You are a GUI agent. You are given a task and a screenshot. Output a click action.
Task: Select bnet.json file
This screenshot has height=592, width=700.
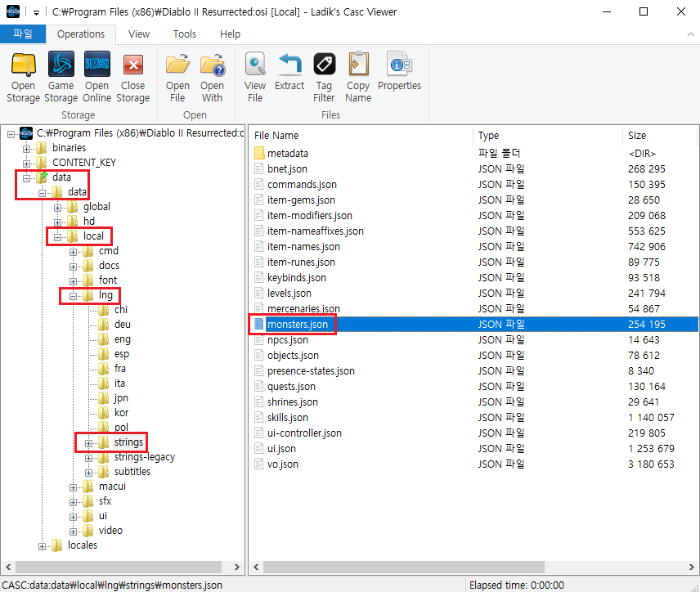tap(287, 168)
